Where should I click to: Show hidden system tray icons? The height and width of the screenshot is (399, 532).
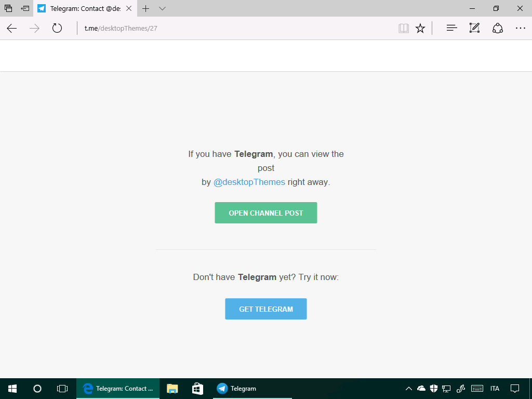click(409, 389)
